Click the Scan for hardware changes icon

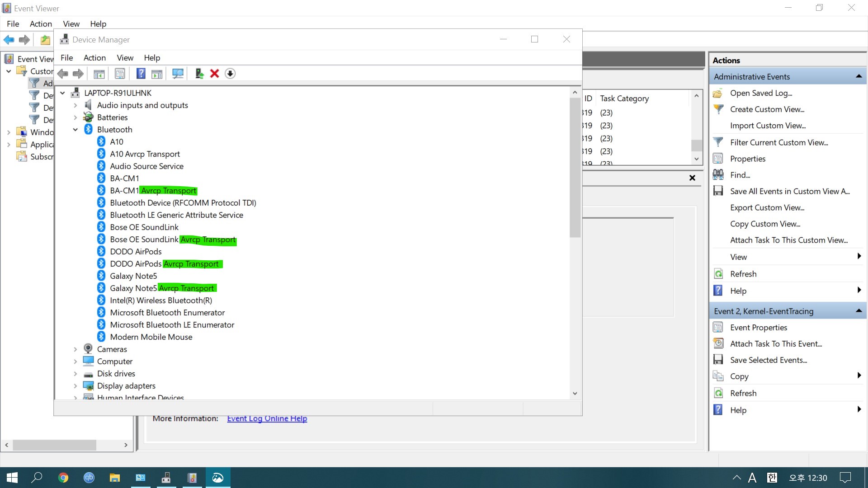pos(178,74)
